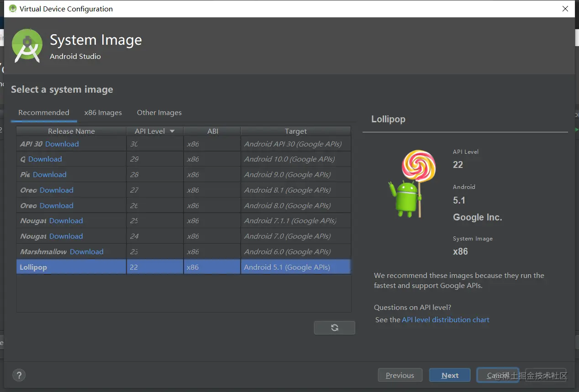Select the Android 7.1.1 (Google APIs) cell
579x392 pixels.
(296, 220)
